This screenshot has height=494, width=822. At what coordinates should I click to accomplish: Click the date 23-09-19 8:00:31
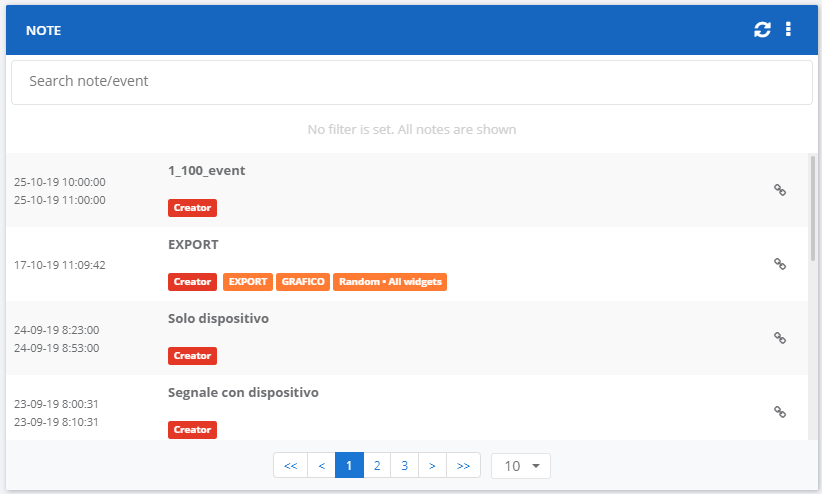pyautogui.click(x=56, y=404)
